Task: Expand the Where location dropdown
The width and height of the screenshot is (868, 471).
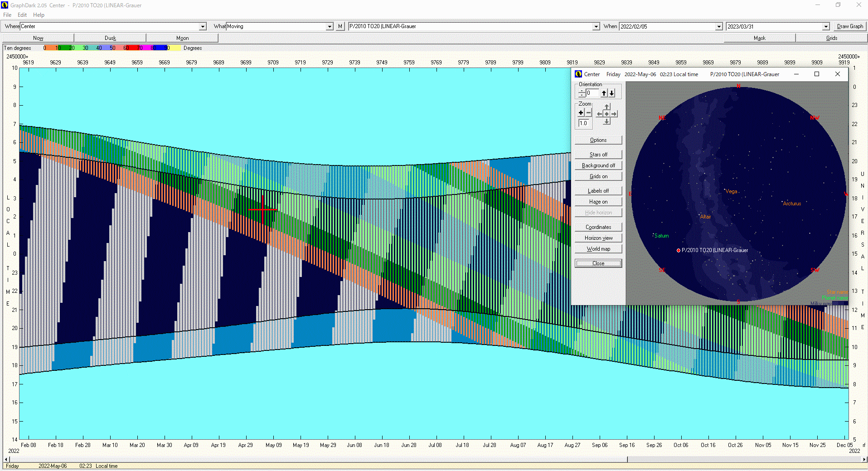Action: tap(203, 26)
